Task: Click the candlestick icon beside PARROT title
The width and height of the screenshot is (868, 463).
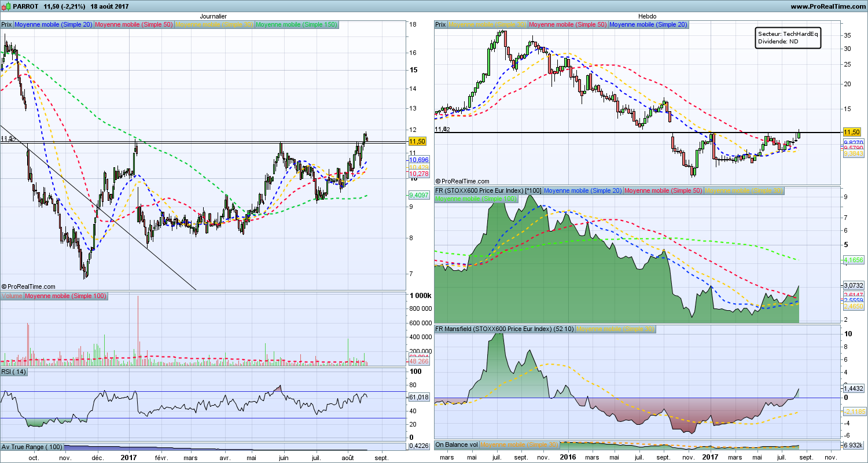Action: tap(6, 6)
